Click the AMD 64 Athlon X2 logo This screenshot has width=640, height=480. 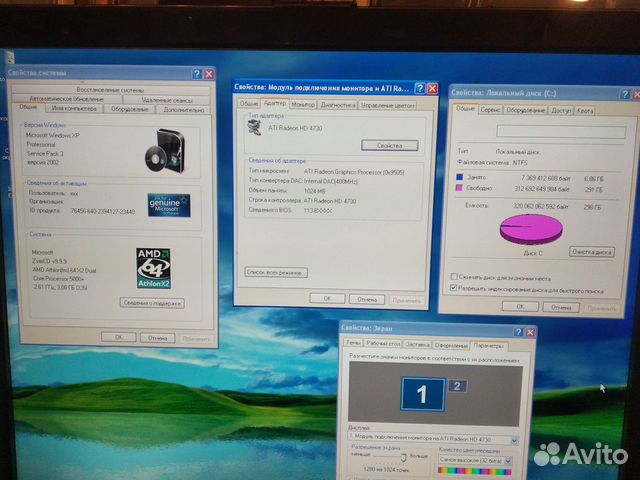pyautogui.click(x=153, y=268)
